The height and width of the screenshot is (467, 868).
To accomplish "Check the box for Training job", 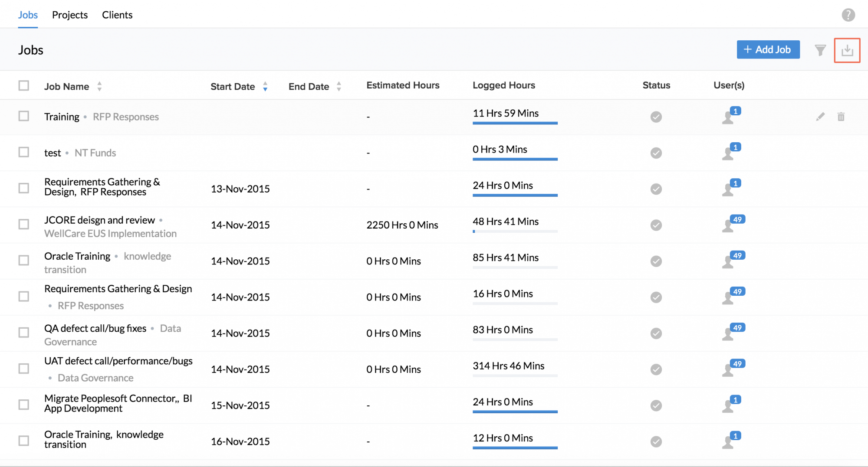I will (24, 116).
